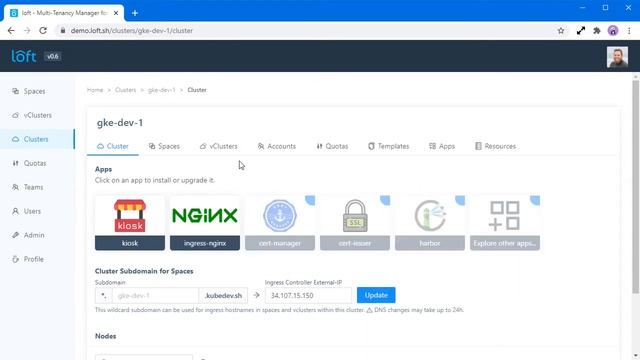Reload the page
This screenshot has width=640, height=360.
click(x=43, y=31)
